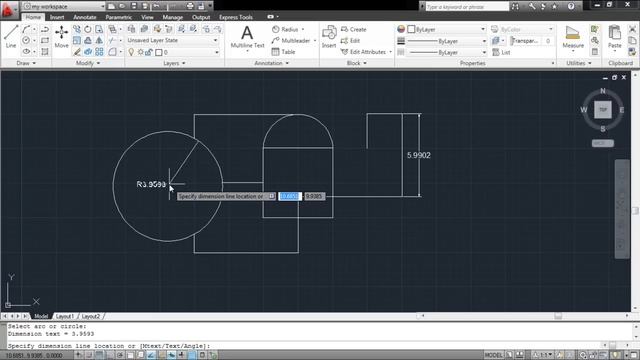Click the Erase tool icon
The height and width of the screenshot is (360, 640).
point(77,52)
